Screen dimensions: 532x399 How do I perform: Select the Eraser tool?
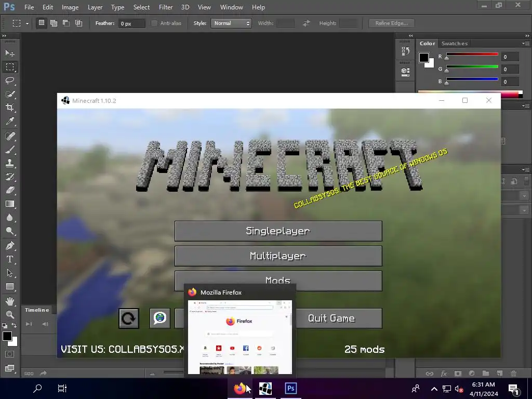[x=10, y=190]
